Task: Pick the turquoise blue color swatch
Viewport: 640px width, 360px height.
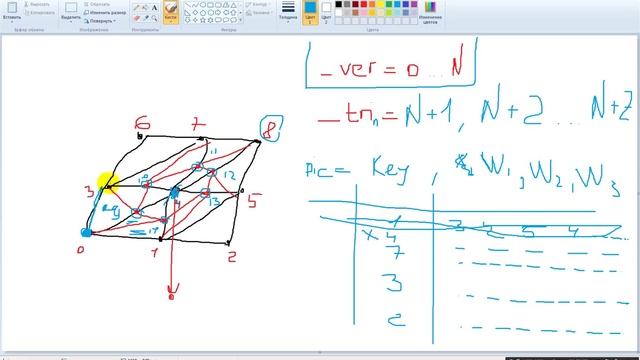Action: click(x=398, y=5)
